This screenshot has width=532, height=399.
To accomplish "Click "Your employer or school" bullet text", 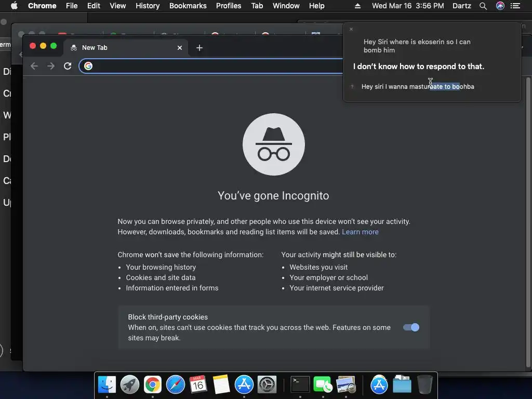I will click(328, 277).
